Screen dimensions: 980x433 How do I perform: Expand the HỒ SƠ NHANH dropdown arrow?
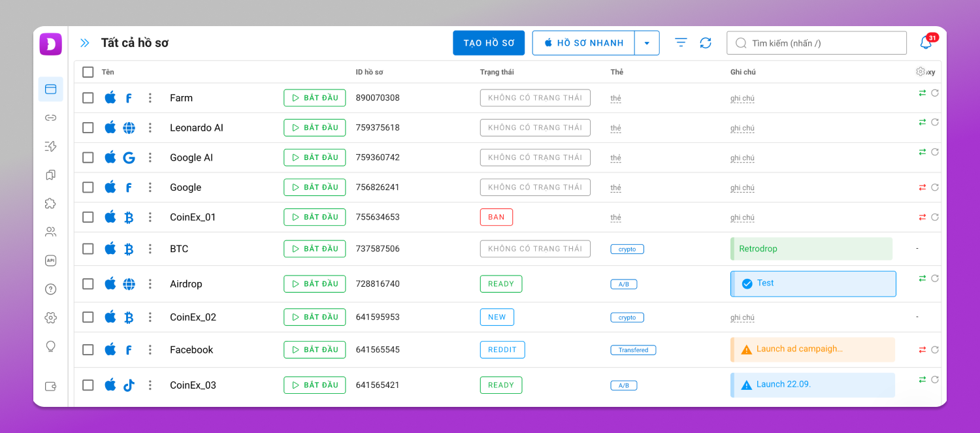coord(647,43)
